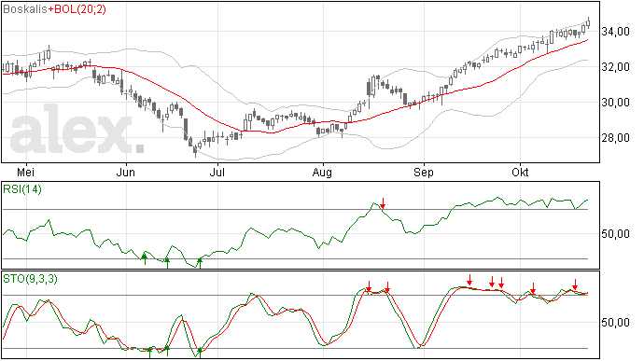Click the 34,00 price axis label

click(x=615, y=32)
